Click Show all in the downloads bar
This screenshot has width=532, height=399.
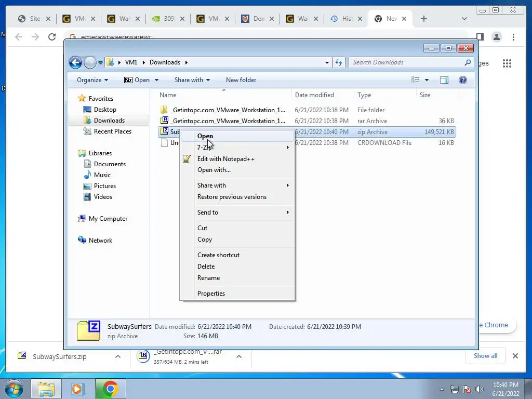pos(486,355)
